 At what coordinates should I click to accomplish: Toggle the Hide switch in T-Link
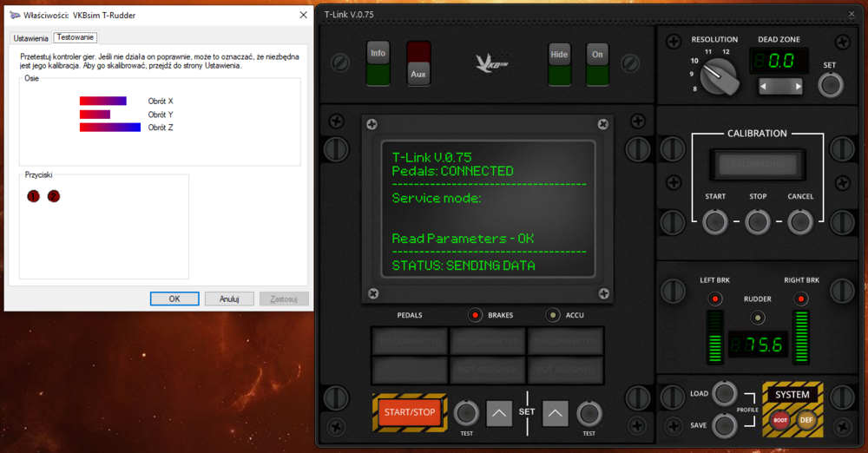click(x=559, y=64)
